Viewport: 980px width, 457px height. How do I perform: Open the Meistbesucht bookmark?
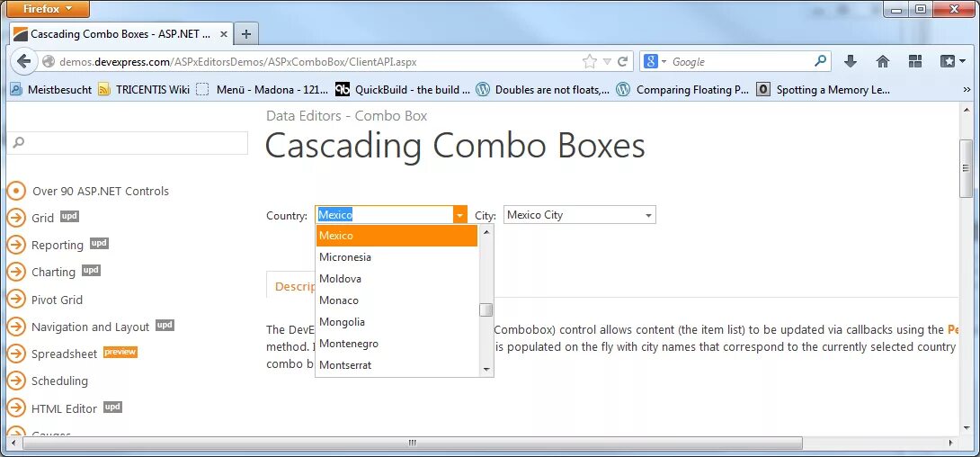coord(51,89)
